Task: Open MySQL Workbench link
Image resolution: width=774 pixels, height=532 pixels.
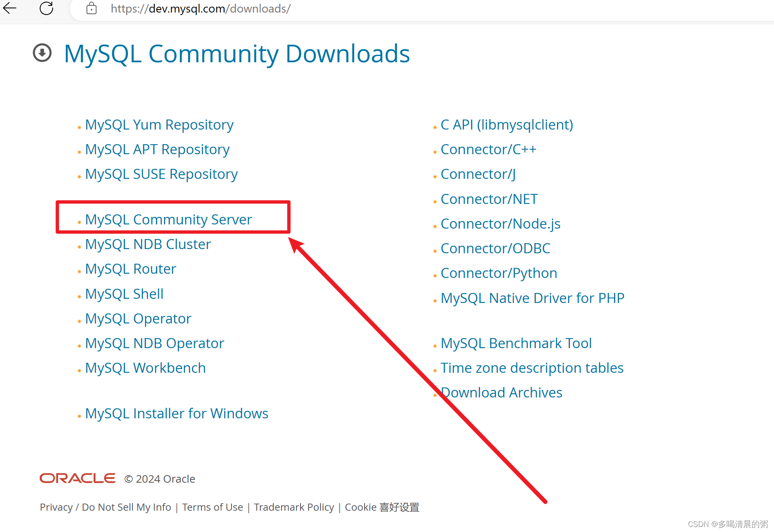Action: click(x=145, y=368)
